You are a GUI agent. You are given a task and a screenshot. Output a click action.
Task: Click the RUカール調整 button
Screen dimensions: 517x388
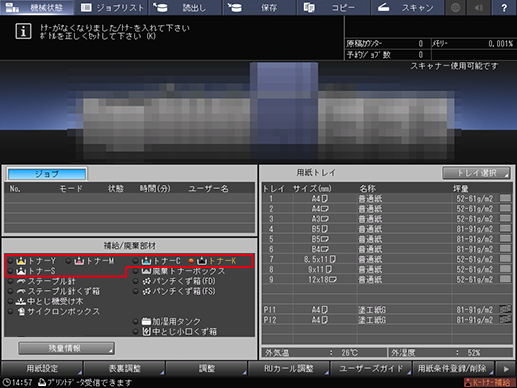pos(289,368)
